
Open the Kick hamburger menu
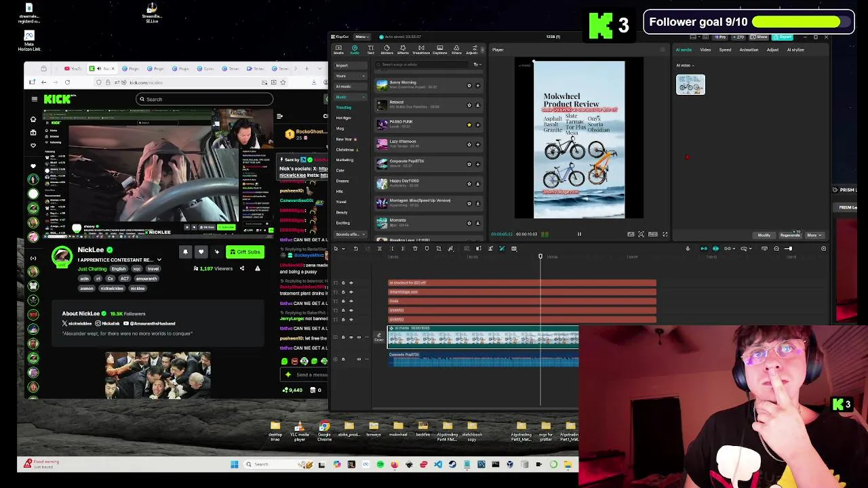coord(34,99)
